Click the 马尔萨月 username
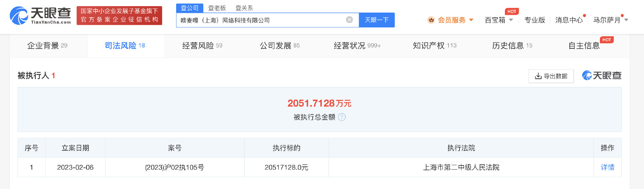The width and height of the screenshot is (644, 189). pos(607,20)
